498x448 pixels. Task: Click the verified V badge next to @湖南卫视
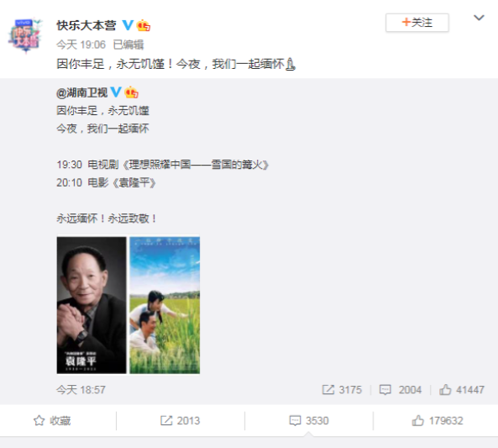pos(116,92)
